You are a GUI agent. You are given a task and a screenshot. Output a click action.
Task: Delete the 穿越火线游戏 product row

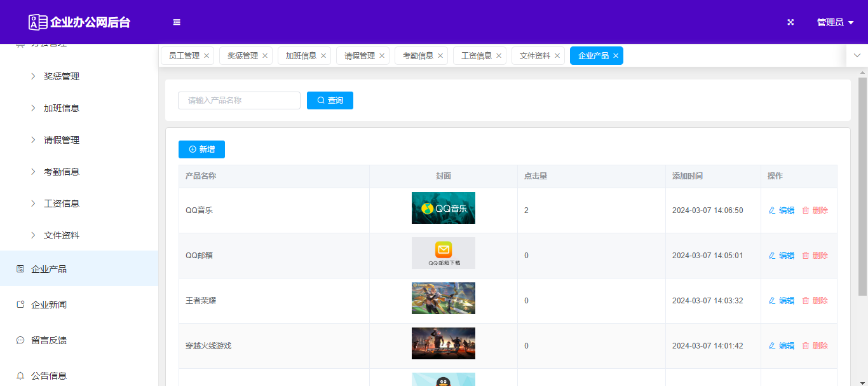(x=815, y=346)
